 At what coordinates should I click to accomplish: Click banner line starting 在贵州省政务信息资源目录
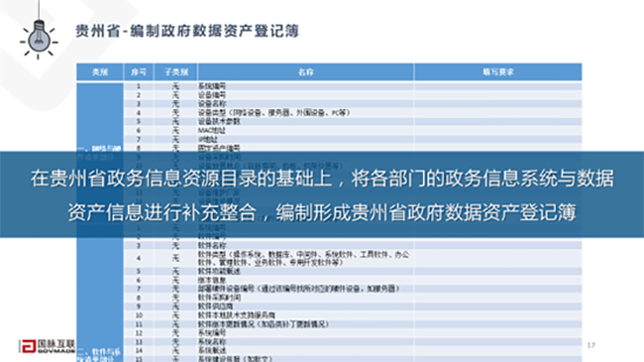[322, 179]
